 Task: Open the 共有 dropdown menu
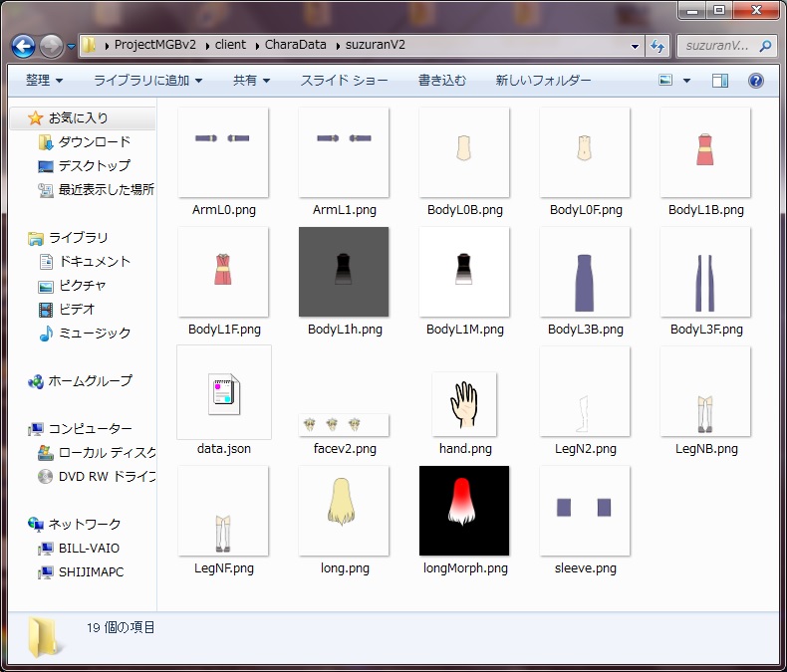(x=250, y=81)
